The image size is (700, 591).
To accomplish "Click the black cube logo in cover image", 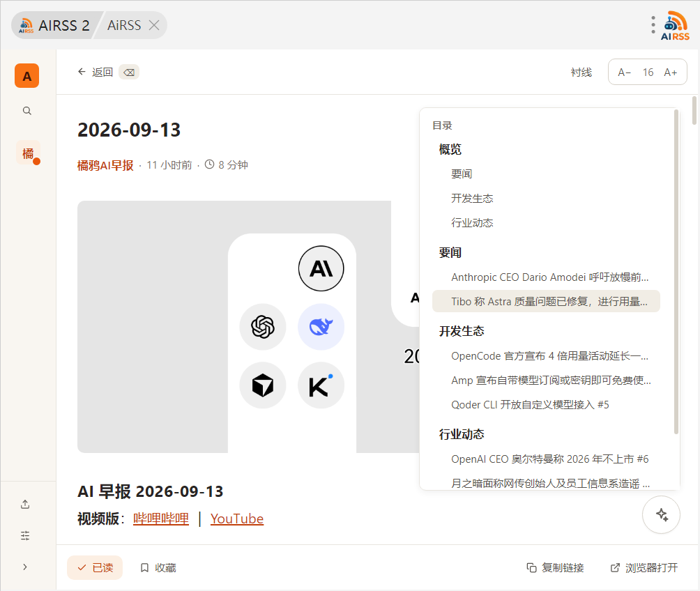I will [x=262, y=385].
